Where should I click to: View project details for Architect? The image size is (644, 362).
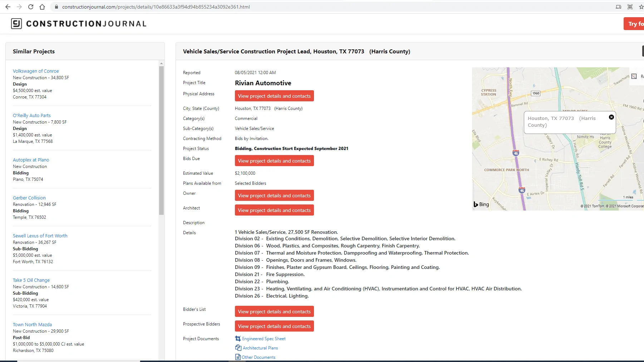(274, 210)
